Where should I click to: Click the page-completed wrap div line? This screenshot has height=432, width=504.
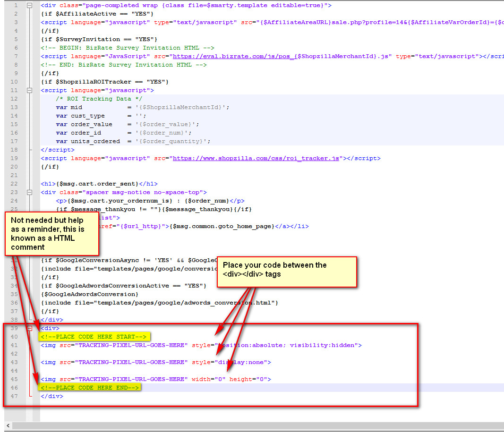[x=186, y=6]
